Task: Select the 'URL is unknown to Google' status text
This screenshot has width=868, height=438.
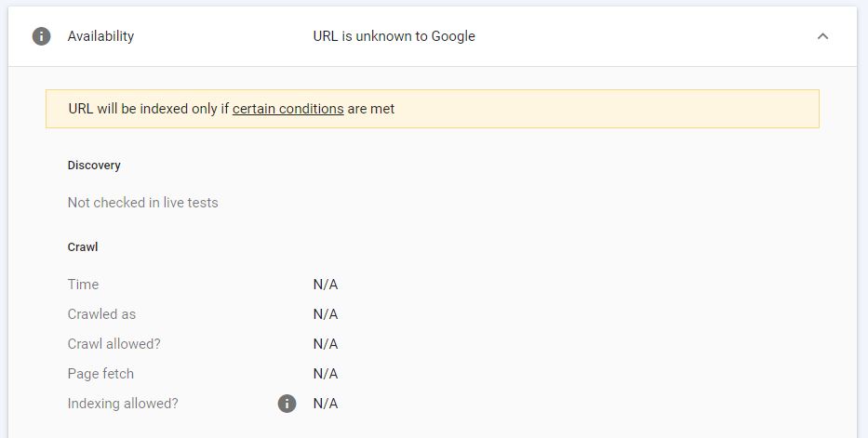Action: coord(394,36)
